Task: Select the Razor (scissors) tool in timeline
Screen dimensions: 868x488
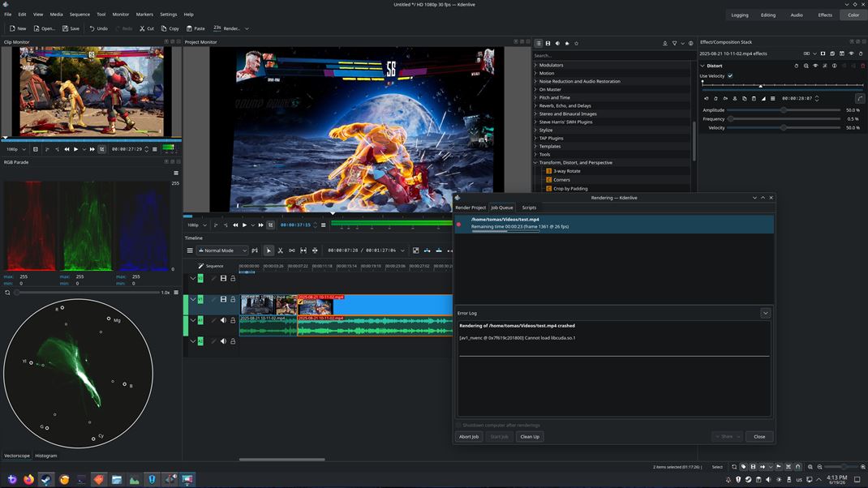Action: (x=280, y=250)
